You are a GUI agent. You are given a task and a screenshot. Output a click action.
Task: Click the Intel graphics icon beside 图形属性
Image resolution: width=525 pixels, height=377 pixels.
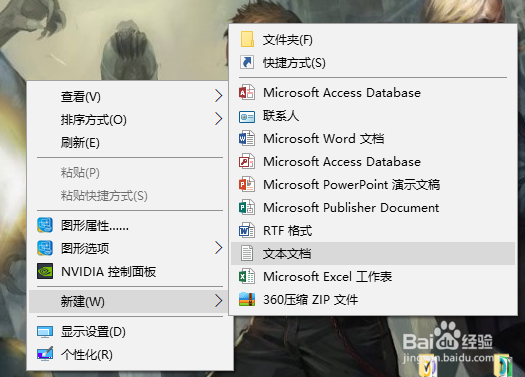(45, 225)
